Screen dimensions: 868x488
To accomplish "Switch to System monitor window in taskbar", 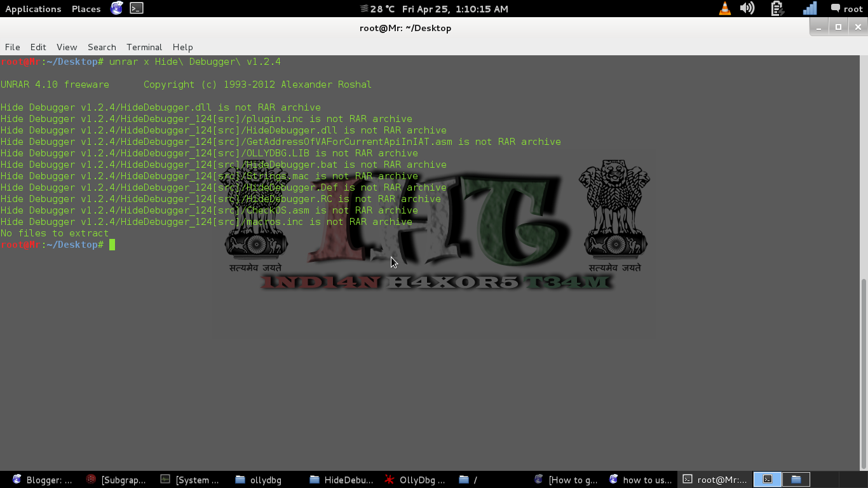I will pyautogui.click(x=190, y=480).
